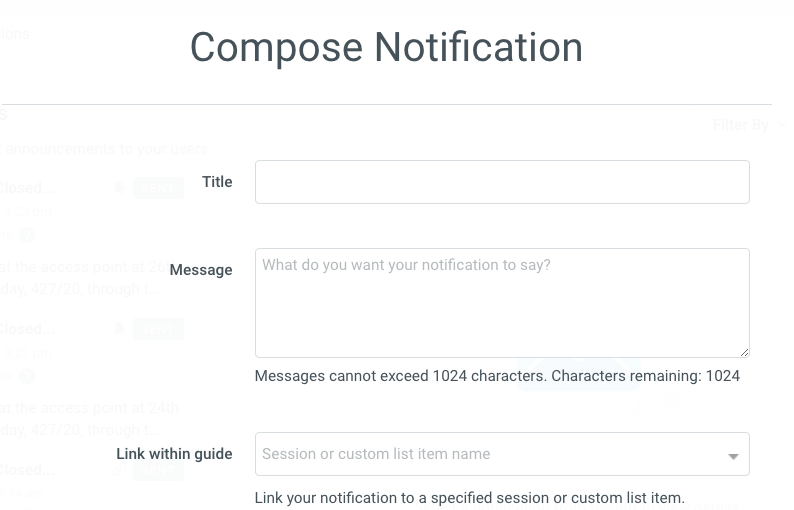Click the round icon under first Closed notification
Viewport: 794px width, 510px height.
tap(27, 235)
